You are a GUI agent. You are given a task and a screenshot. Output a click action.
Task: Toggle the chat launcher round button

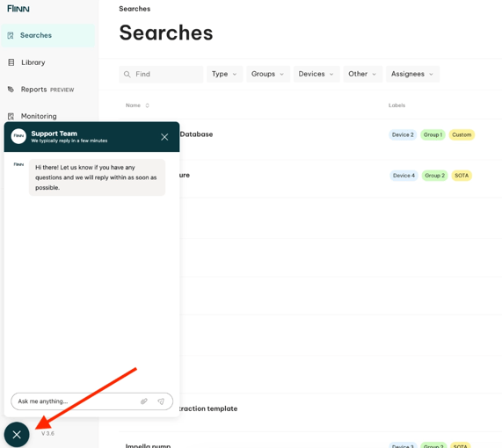point(17,435)
